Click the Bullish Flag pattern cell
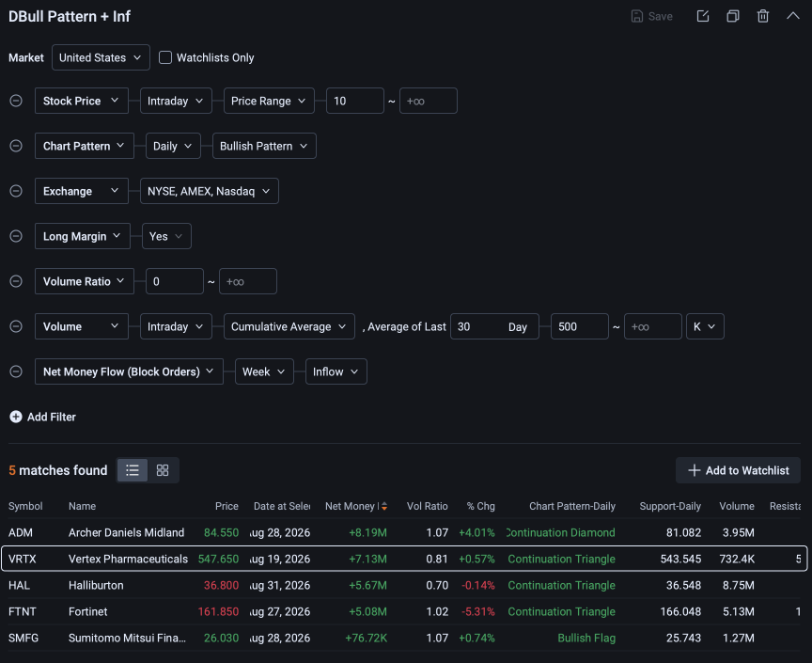The height and width of the screenshot is (663, 812). [586, 639]
